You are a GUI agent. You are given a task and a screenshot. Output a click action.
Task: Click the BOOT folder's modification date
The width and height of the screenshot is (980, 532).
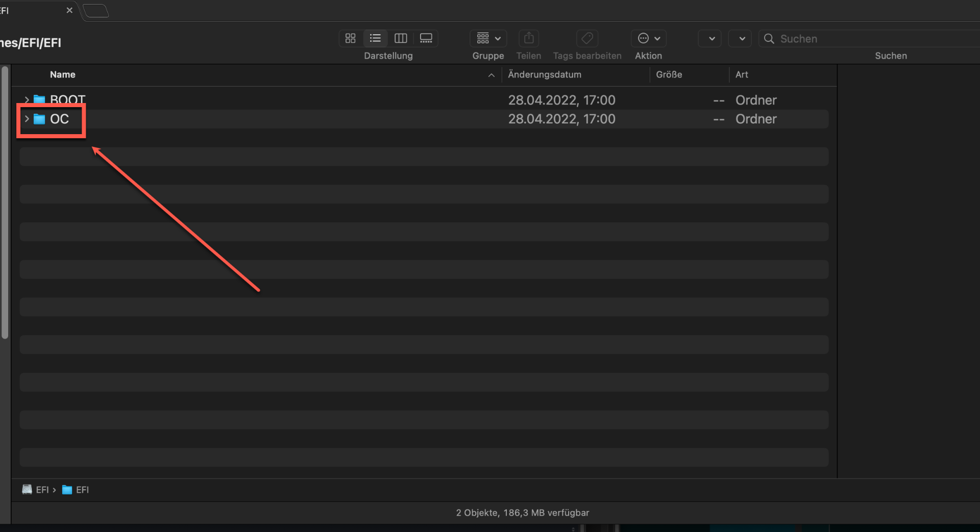[x=561, y=100]
